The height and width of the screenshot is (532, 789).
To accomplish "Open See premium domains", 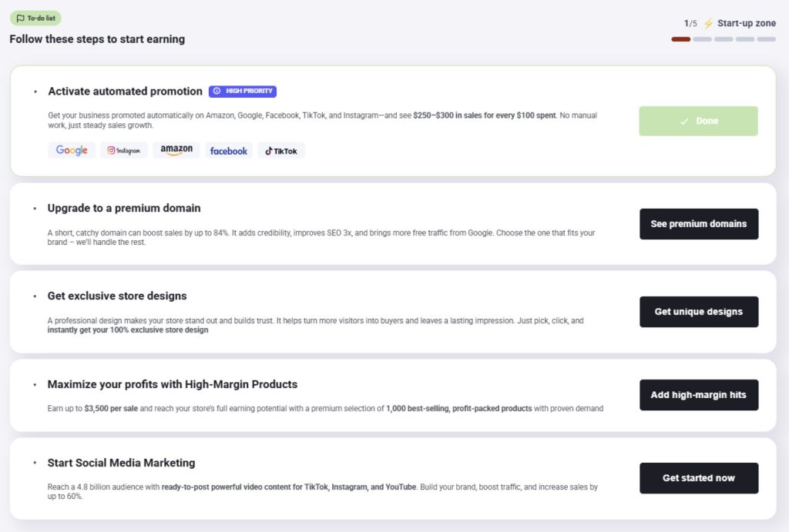I will pos(699,224).
